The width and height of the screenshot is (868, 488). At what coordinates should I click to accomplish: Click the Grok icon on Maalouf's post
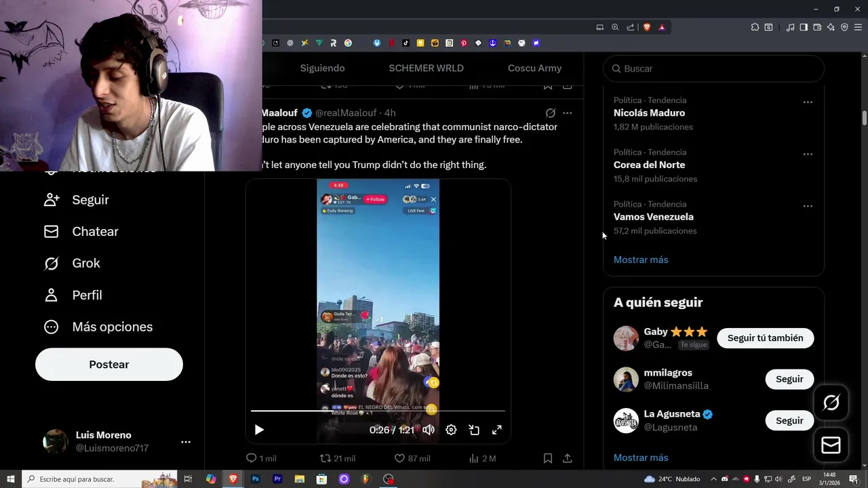click(551, 113)
